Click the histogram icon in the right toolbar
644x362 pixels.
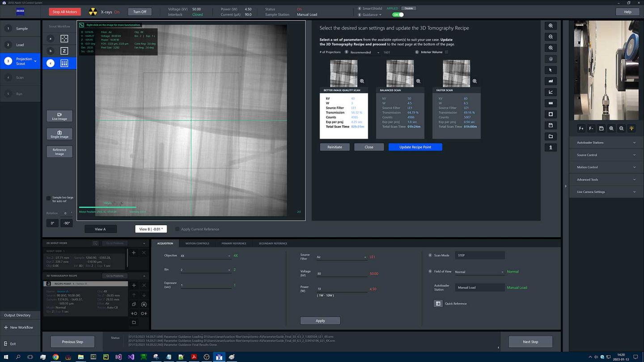(551, 81)
